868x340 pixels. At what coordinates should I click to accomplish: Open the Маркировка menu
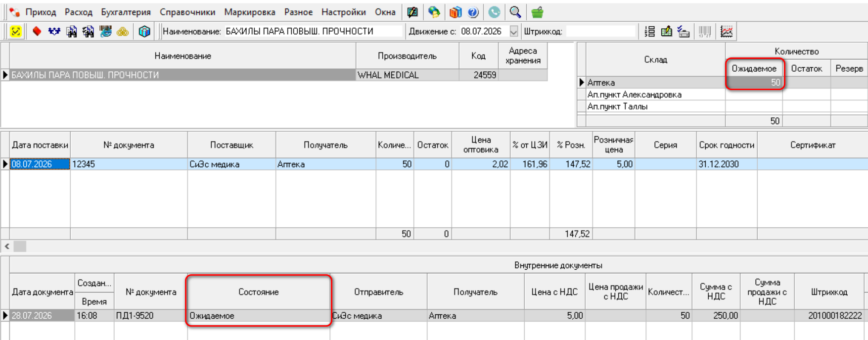tap(250, 12)
